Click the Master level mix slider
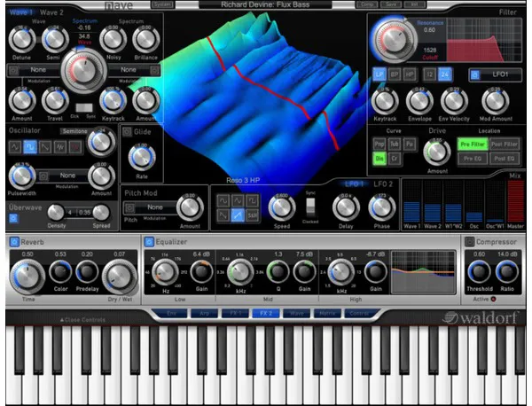The width and height of the screenshot is (532, 406). coord(515,201)
